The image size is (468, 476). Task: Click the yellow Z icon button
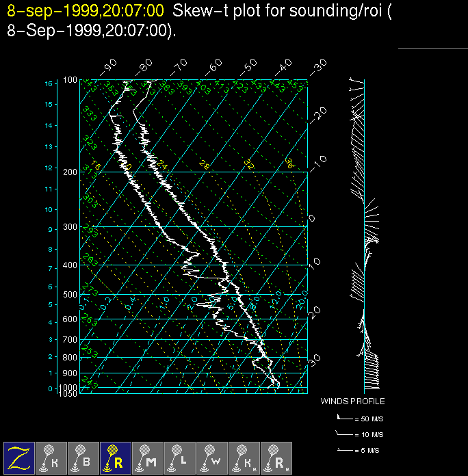18,458
